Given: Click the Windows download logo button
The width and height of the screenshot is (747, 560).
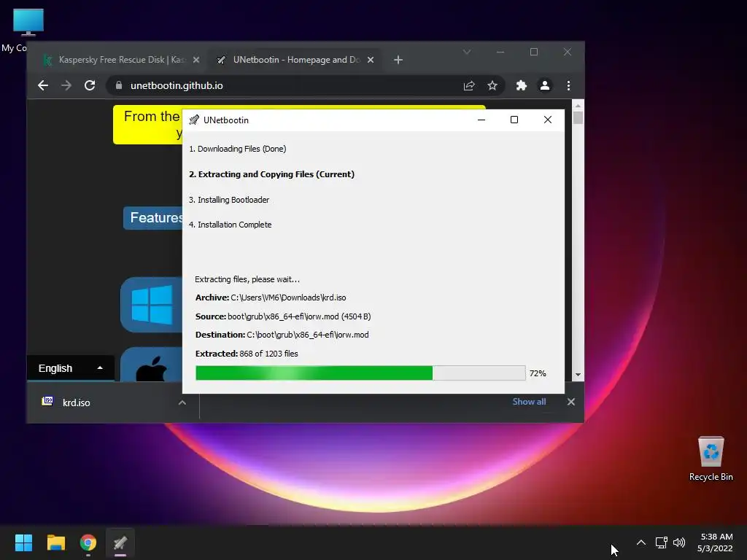Looking at the screenshot, I should (152, 305).
